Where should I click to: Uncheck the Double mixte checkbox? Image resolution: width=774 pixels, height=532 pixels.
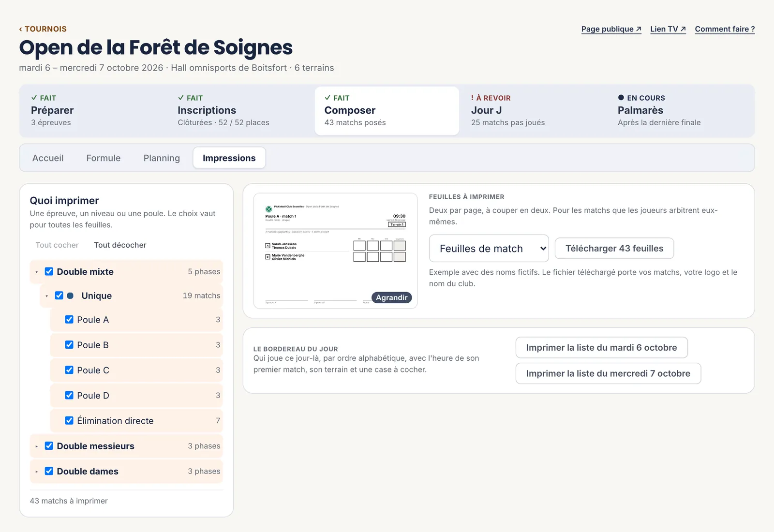tap(49, 271)
